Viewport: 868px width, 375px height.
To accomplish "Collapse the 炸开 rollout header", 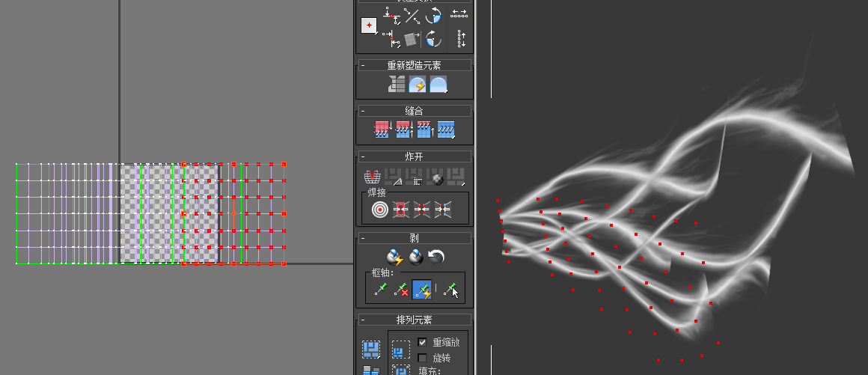I will pos(415,156).
